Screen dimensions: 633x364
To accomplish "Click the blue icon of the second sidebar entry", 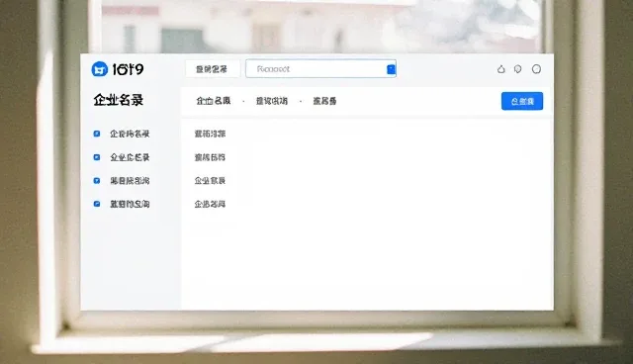I will click(x=97, y=157).
